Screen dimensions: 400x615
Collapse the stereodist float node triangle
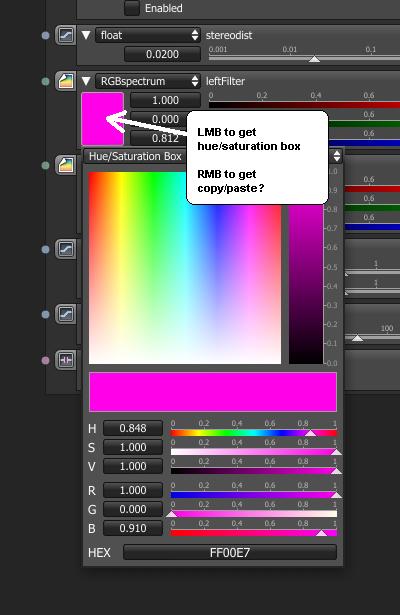[x=86, y=35]
